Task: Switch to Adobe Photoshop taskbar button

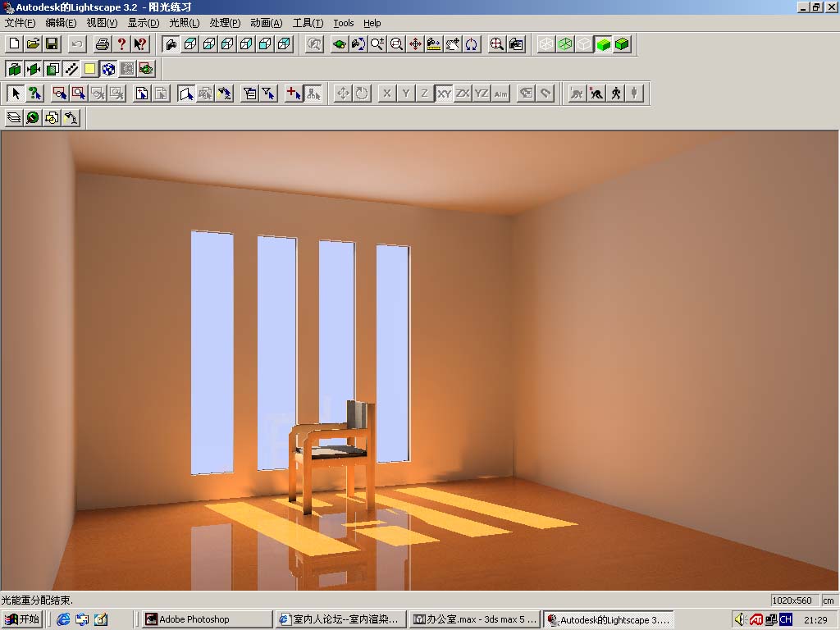Action: [208, 619]
